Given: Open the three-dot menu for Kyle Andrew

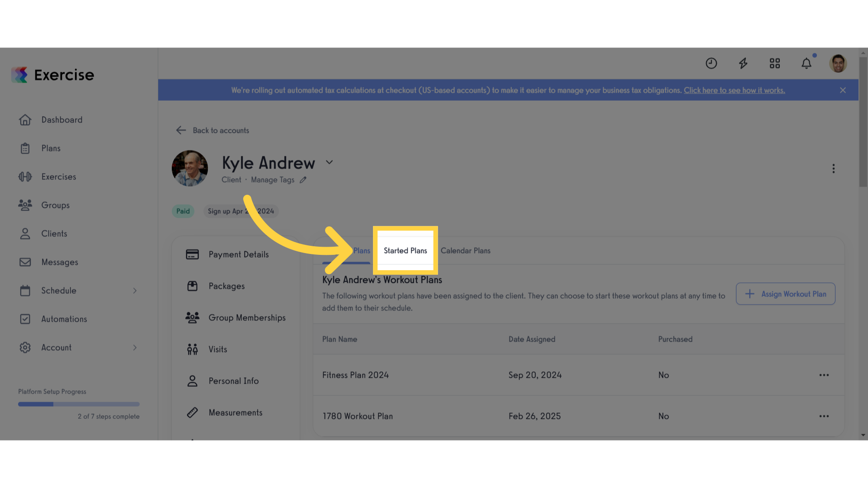Looking at the screenshot, I should pos(834,169).
